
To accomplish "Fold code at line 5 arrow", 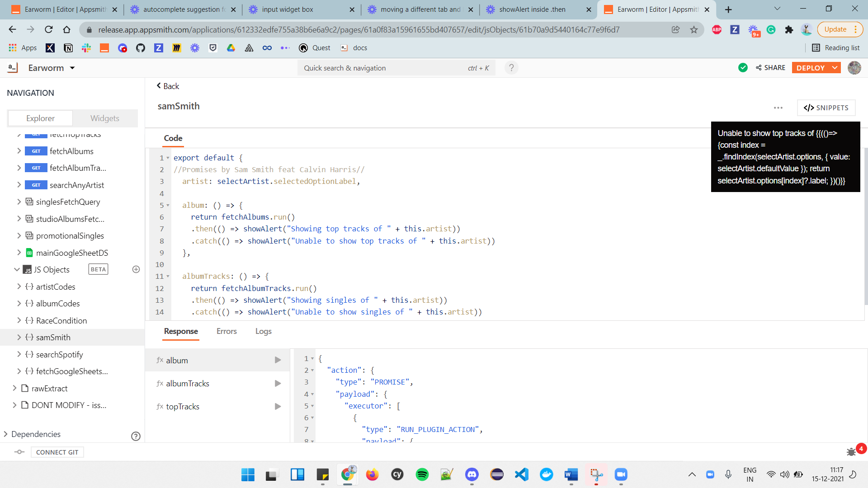I will [x=168, y=206].
